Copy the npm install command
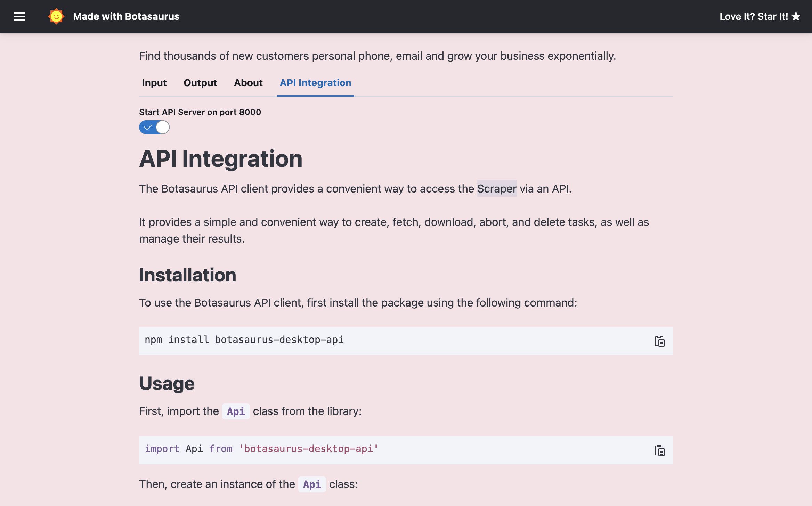Viewport: 812px width, 506px height. tap(659, 341)
